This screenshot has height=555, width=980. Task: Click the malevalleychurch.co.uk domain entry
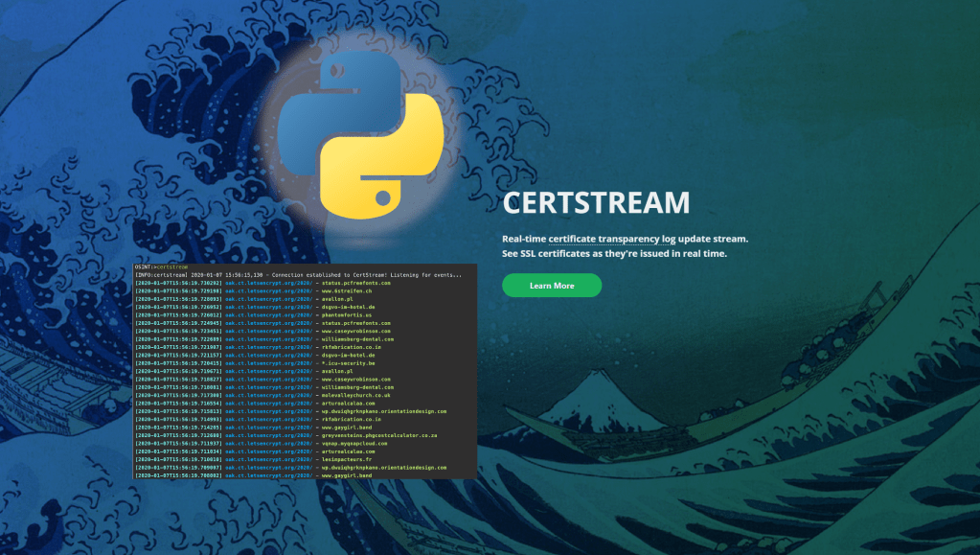point(354,395)
